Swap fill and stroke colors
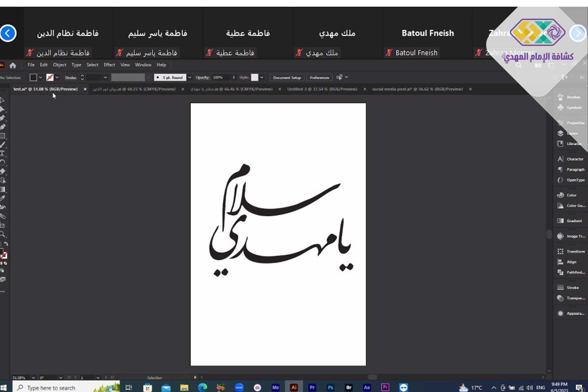The width and height of the screenshot is (588, 392). pyautogui.click(x=6, y=244)
